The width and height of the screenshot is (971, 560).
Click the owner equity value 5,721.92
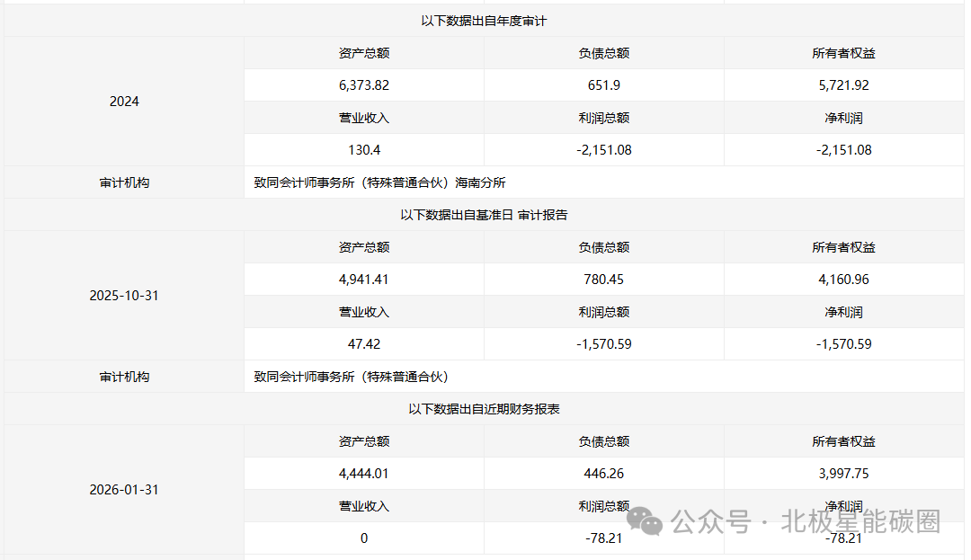point(845,85)
